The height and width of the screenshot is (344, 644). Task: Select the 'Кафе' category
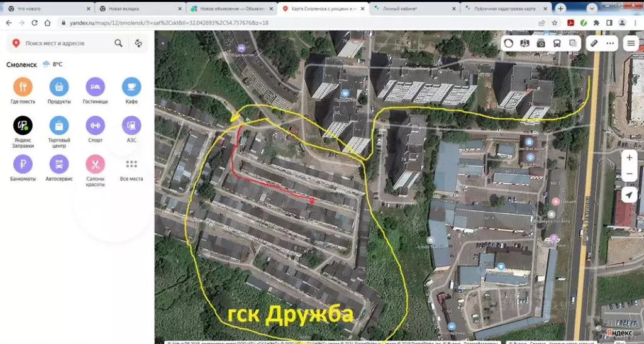(x=131, y=91)
